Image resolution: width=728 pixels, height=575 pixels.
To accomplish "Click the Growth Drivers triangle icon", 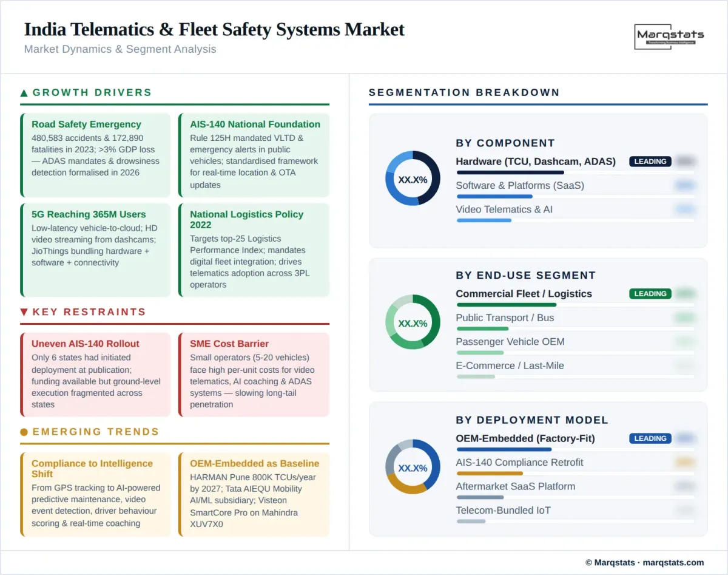I will pyautogui.click(x=24, y=92).
